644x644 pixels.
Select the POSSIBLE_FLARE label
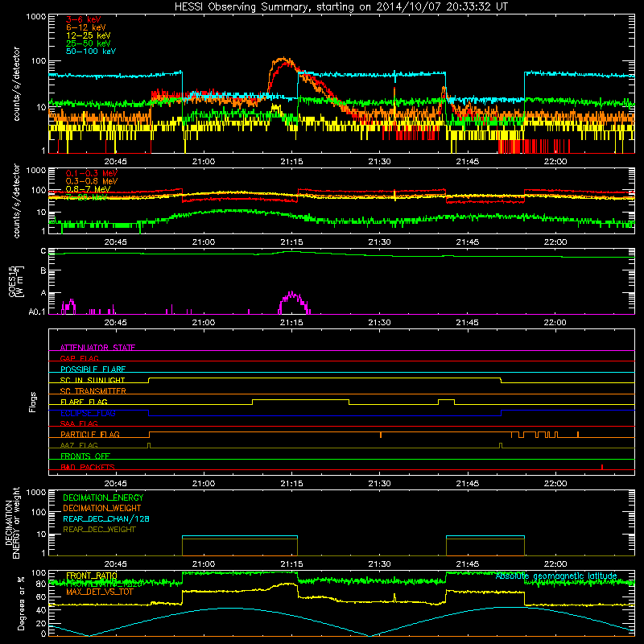(93, 369)
